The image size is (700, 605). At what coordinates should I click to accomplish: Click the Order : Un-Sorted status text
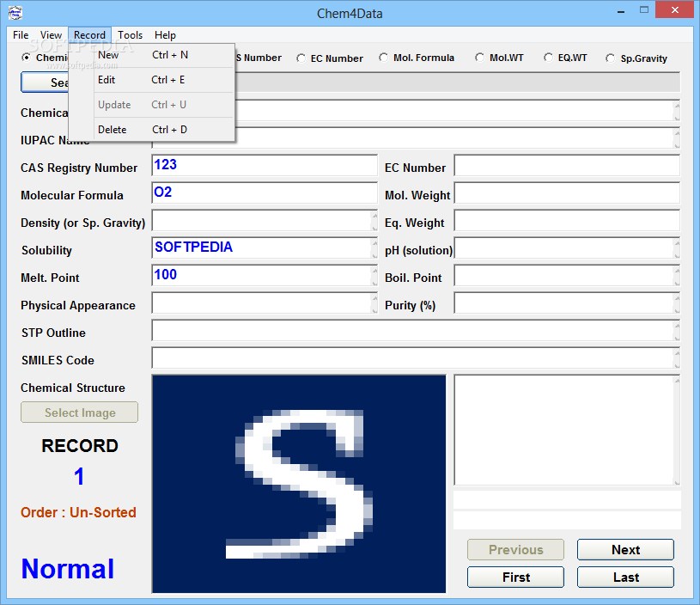point(78,512)
